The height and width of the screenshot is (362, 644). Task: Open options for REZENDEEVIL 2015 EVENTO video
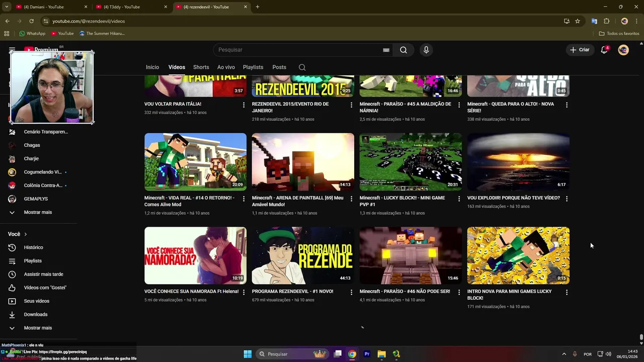tap(351, 105)
